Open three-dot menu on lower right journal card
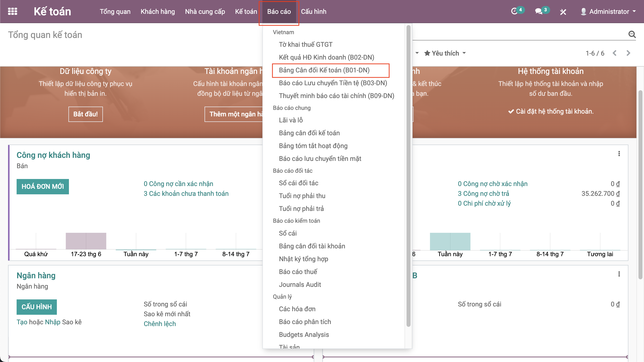 619,274
